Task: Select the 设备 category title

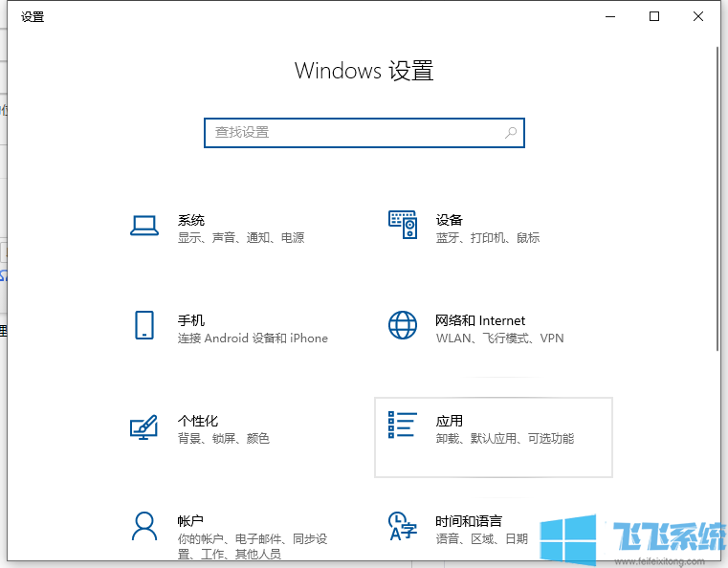Action: (450, 220)
